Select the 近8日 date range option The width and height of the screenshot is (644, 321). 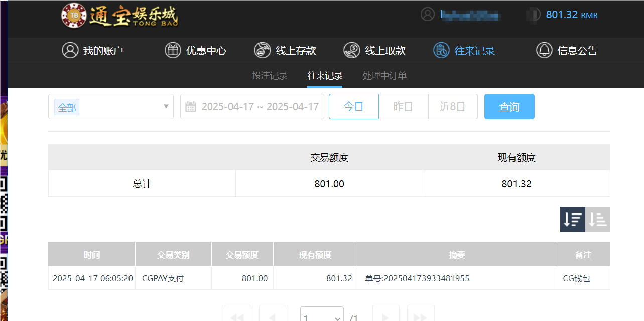[x=452, y=106]
